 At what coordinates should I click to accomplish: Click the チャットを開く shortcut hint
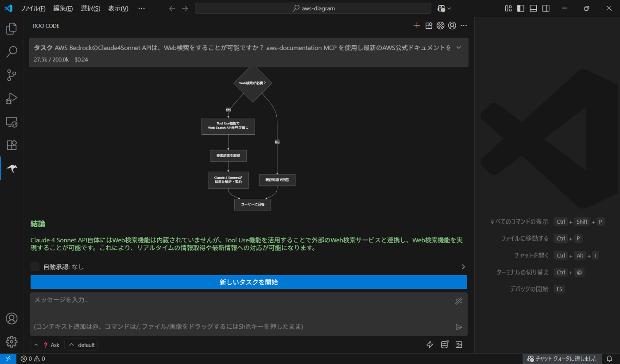531,256
